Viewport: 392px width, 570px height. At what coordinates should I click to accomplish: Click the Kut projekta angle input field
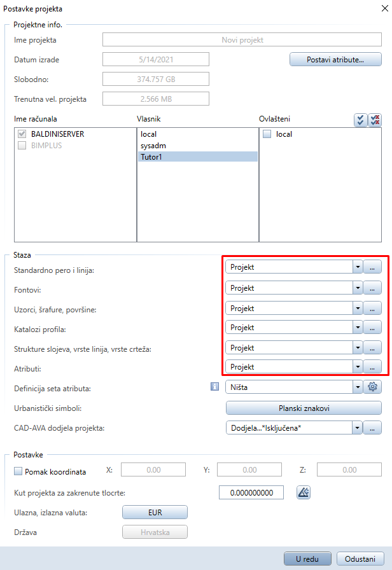251,492
